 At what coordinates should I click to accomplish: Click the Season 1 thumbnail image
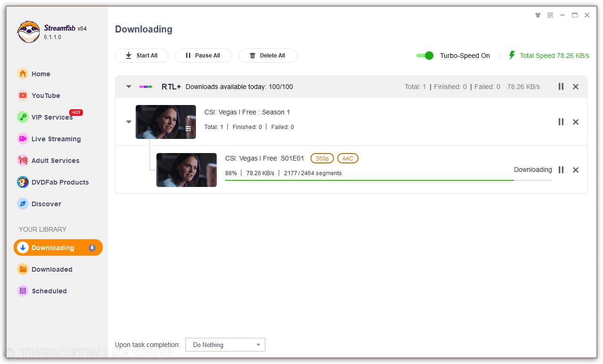click(166, 122)
